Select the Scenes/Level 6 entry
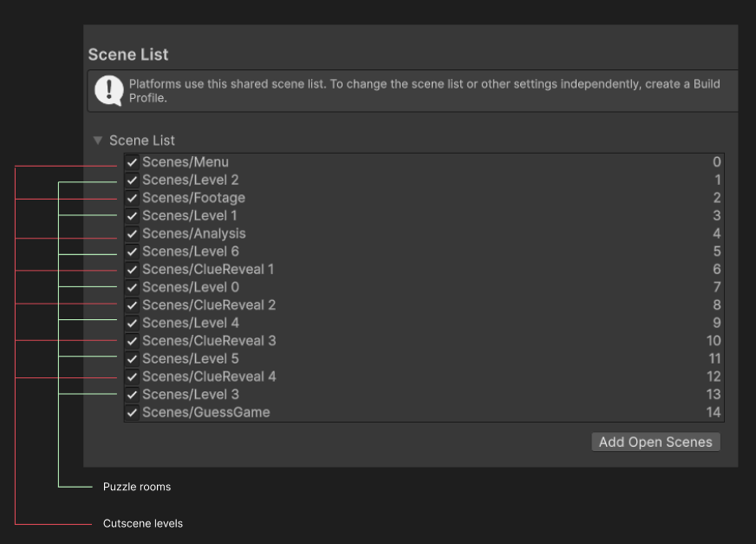This screenshot has height=544, width=756. coord(191,252)
